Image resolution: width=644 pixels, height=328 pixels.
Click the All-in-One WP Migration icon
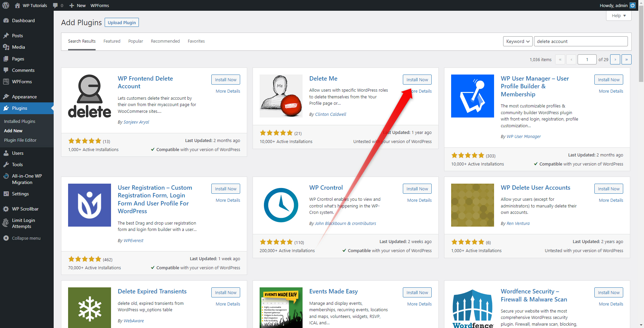tap(6, 176)
